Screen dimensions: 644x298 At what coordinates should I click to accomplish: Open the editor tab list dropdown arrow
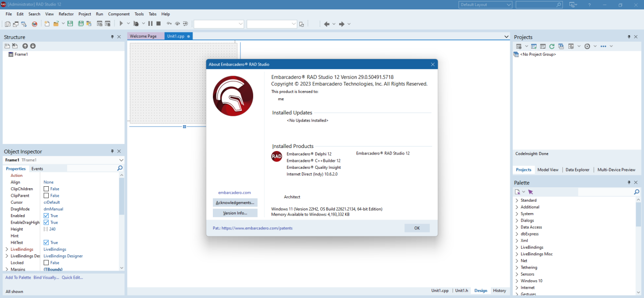click(506, 37)
